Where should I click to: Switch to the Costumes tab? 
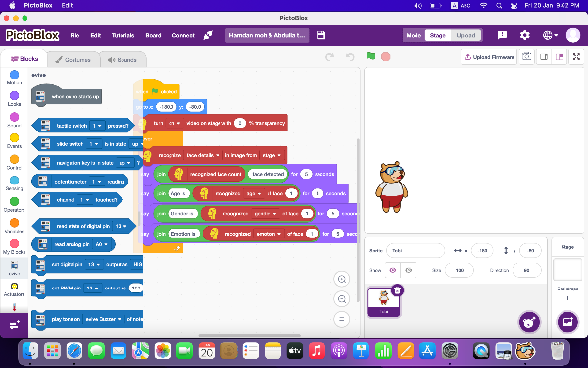73,60
